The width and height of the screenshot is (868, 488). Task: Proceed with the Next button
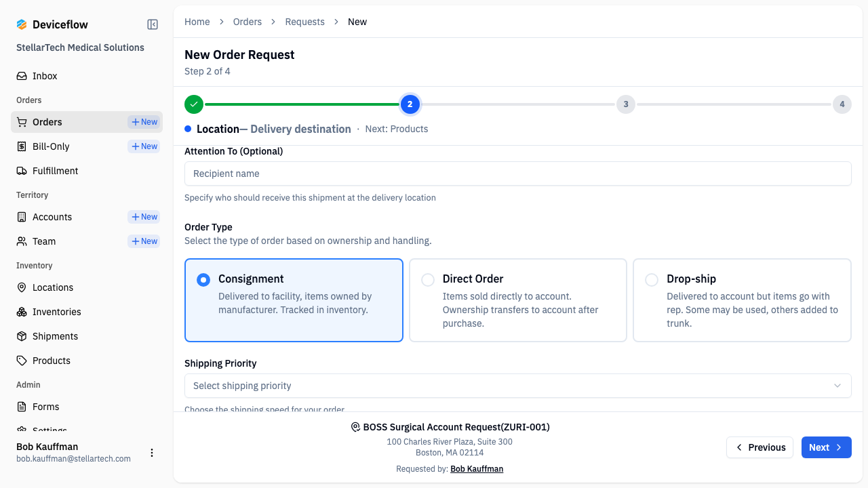[826, 447]
